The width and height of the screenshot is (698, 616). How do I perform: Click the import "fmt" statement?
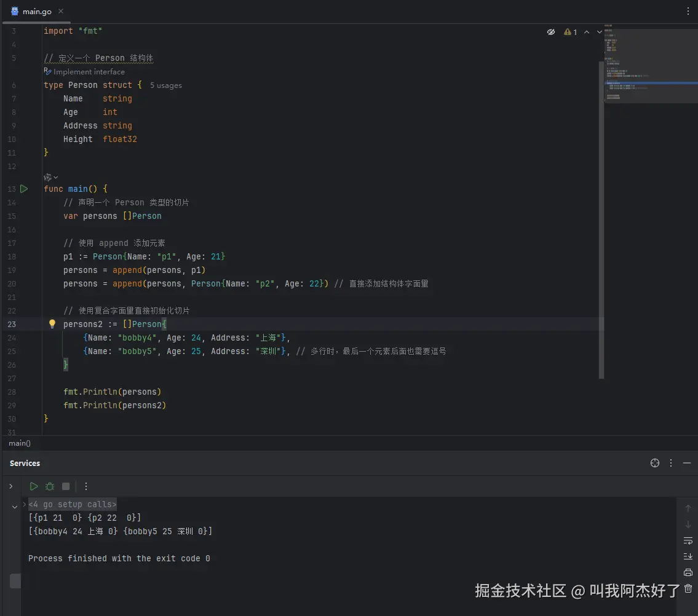click(x=73, y=31)
